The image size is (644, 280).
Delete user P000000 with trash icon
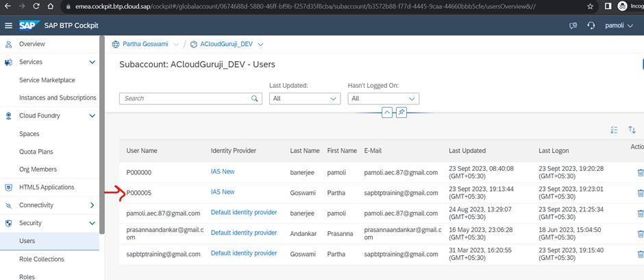pos(640,172)
